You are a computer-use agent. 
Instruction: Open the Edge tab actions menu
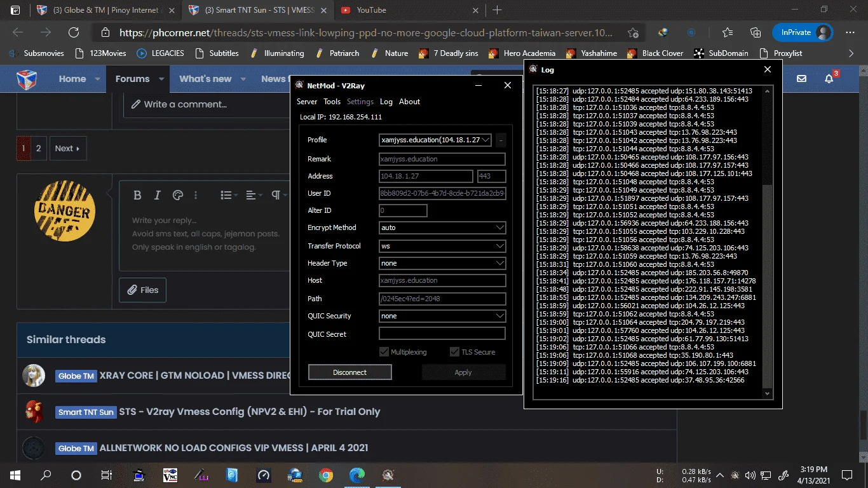pyautogui.click(x=15, y=10)
